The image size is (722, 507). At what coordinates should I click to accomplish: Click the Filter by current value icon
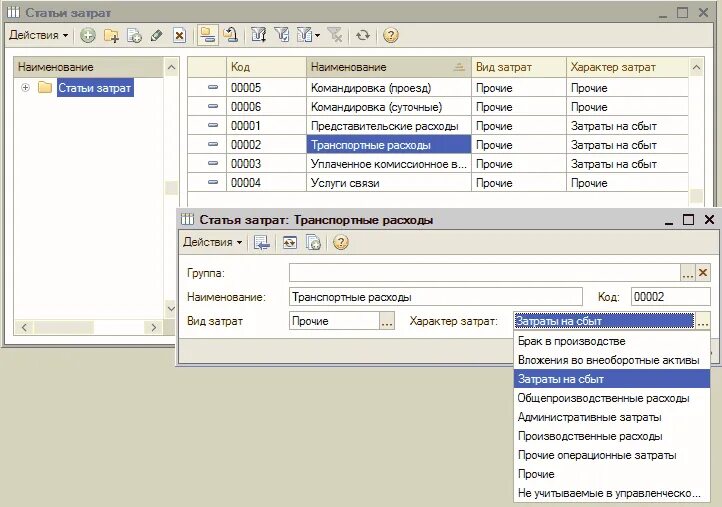tap(281, 35)
